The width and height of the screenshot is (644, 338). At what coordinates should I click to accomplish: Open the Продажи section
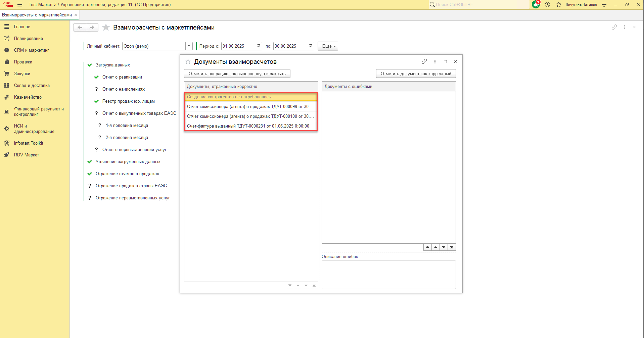click(23, 62)
